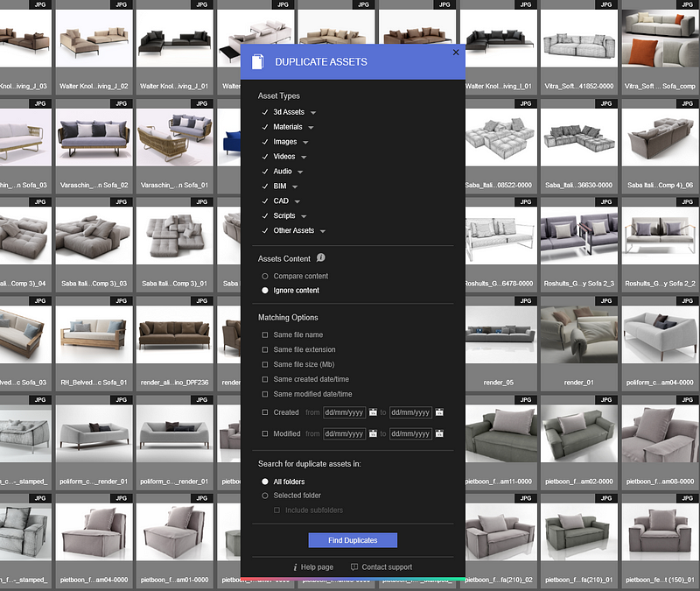This screenshot has height=591, width=700.
Task: Uncheck the Videos asset type
Action: click(x=265, y=157)
